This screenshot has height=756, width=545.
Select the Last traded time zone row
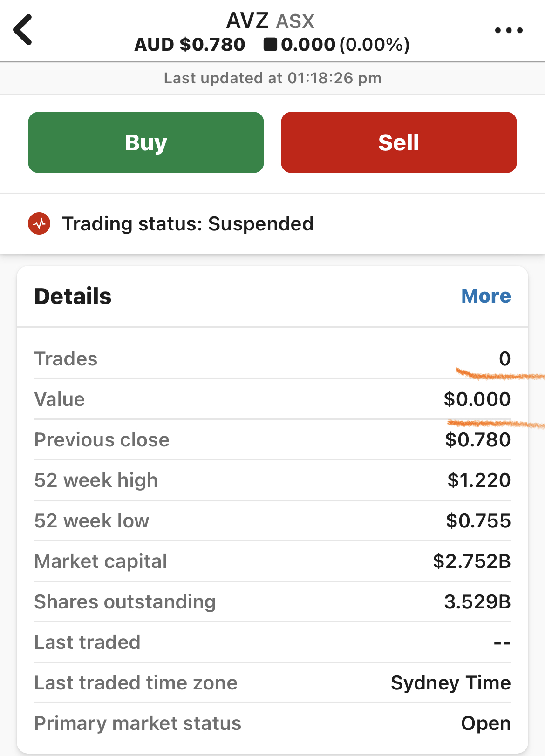click(272, 683)
